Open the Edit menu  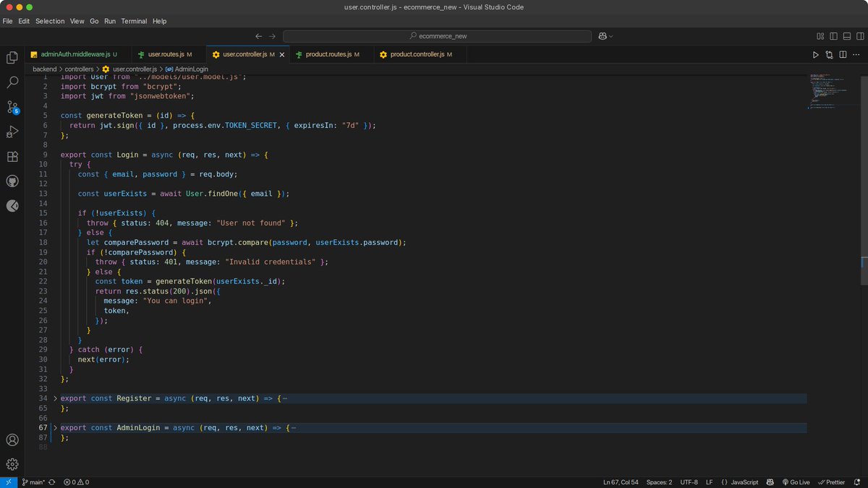(x=24, y=21)
